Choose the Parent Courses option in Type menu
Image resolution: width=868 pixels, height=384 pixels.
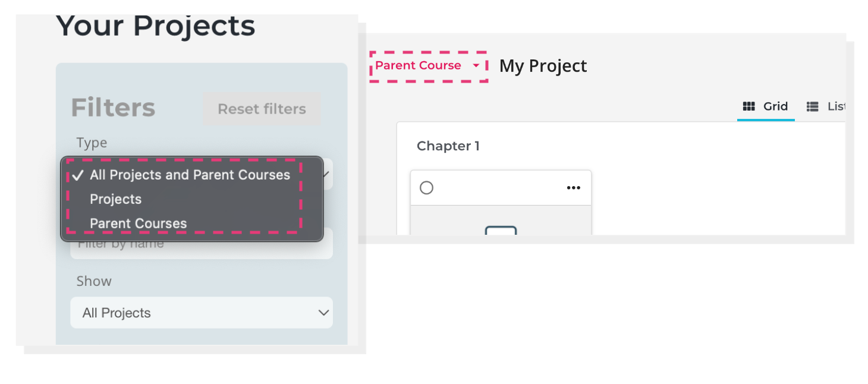[139, 224]
